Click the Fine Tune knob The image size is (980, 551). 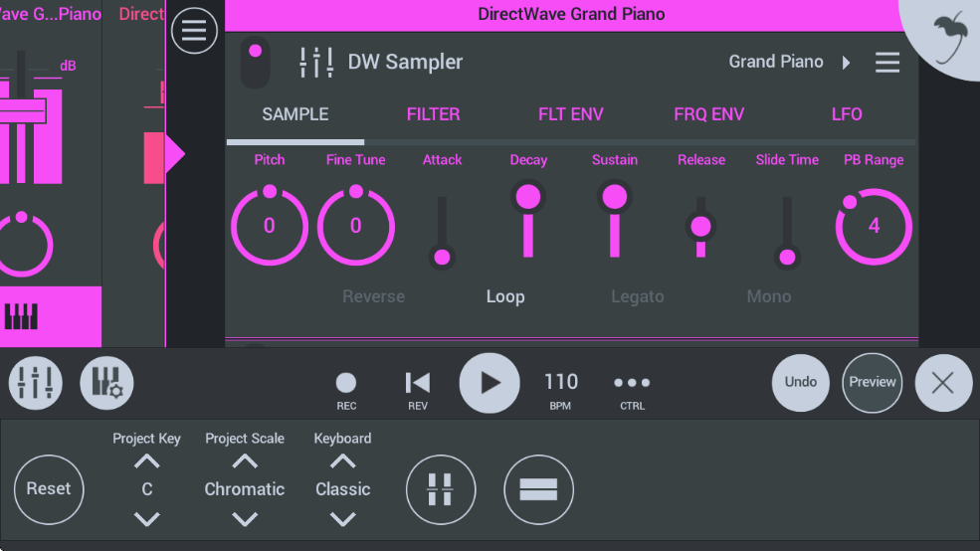click(x=355, y=226)
